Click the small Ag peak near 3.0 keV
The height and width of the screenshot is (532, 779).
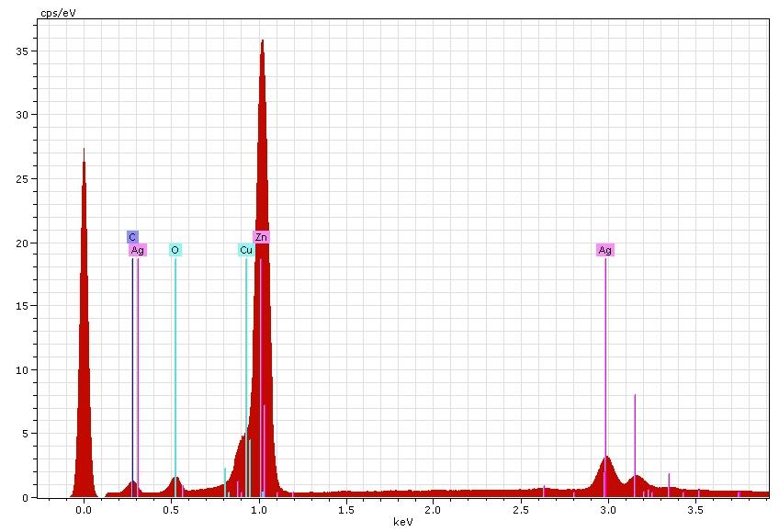[605, 458]
